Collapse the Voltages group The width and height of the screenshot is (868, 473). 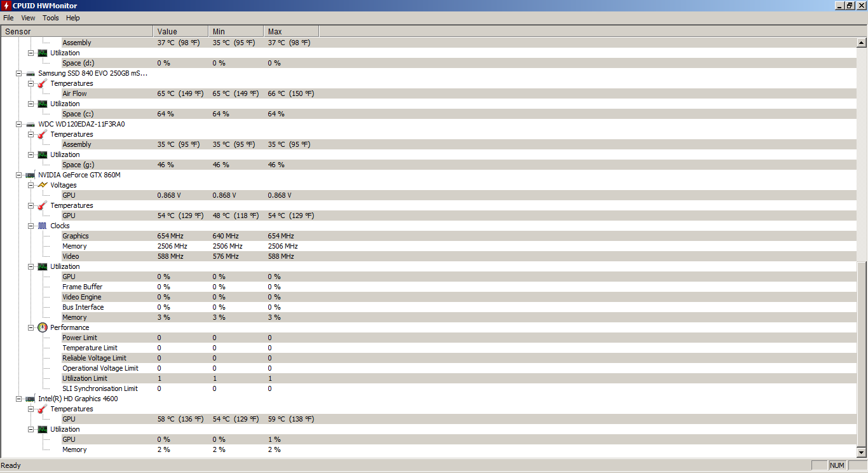point(31,185)
